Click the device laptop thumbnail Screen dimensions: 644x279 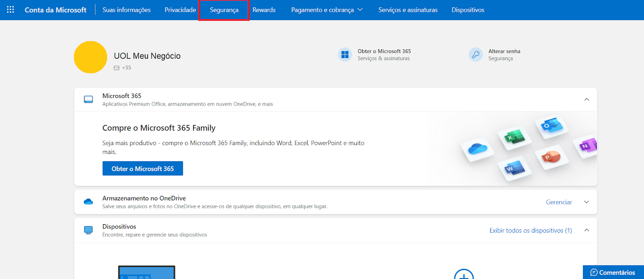[147, 273]
